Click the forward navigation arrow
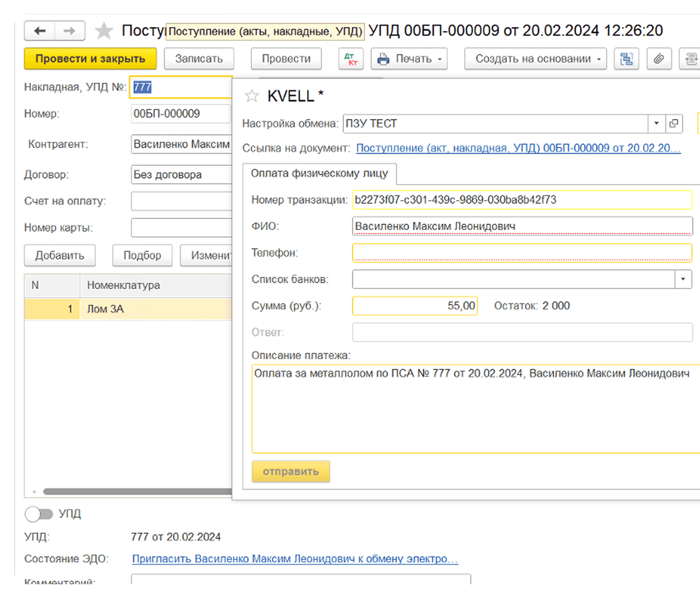 tap(70, 31)
